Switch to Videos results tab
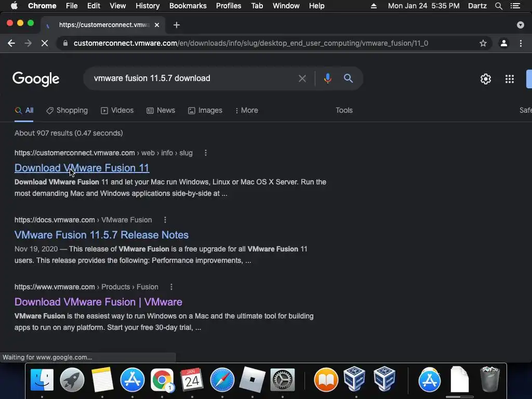 117,110
